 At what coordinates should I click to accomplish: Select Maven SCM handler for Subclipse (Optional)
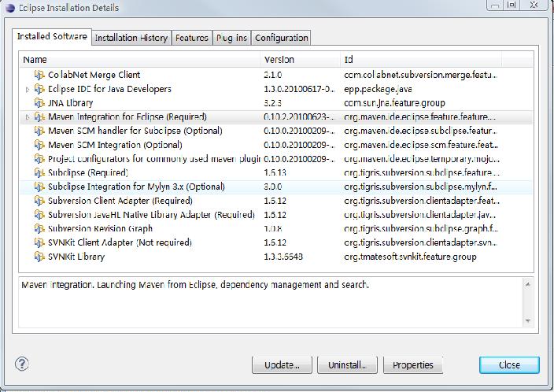[135, 131]
